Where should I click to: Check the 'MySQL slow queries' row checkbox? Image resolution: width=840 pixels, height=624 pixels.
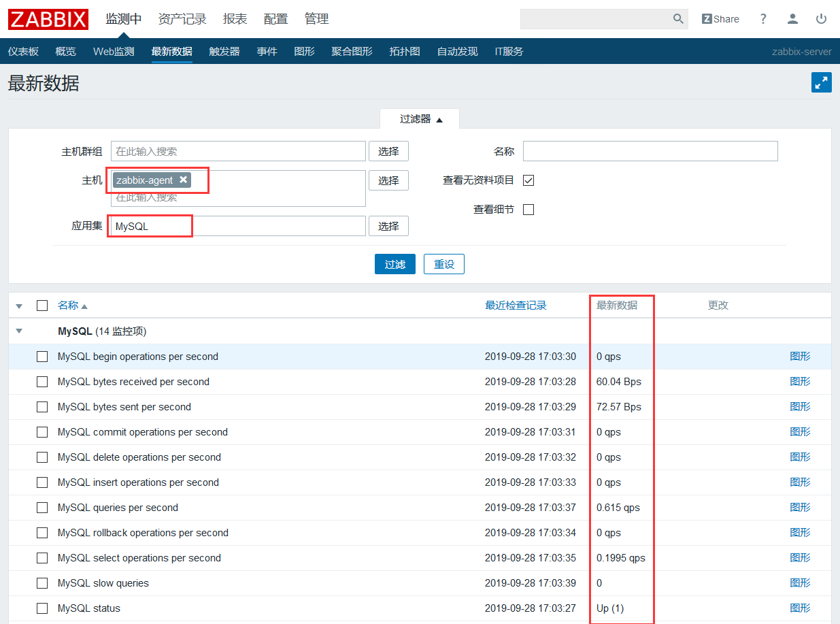coord(42,583)
